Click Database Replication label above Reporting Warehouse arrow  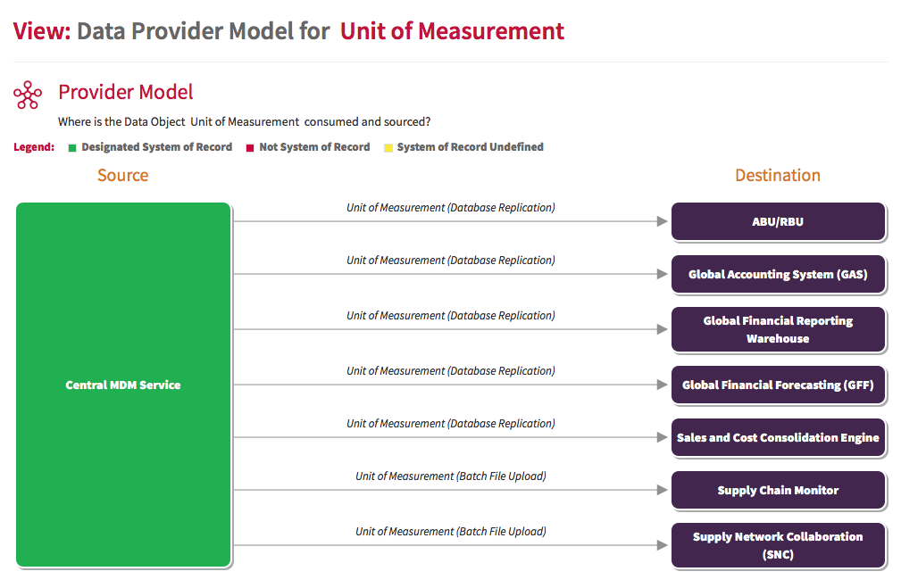450,315
